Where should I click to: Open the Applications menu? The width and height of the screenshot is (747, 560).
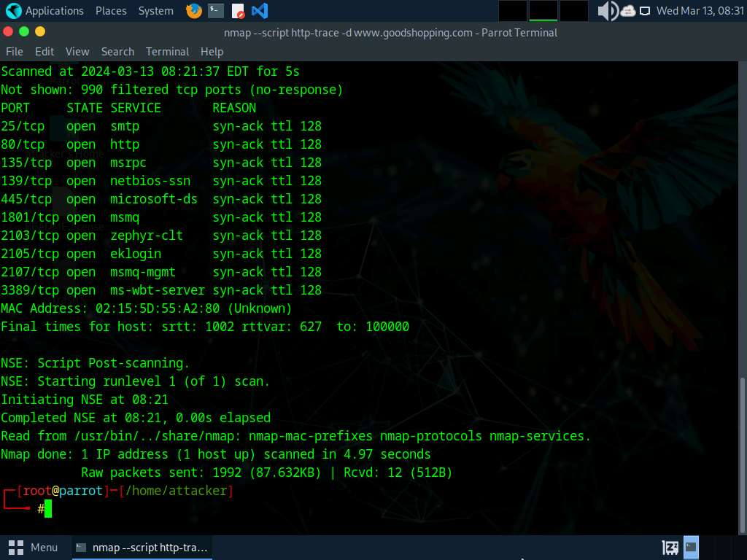[45, 11]
